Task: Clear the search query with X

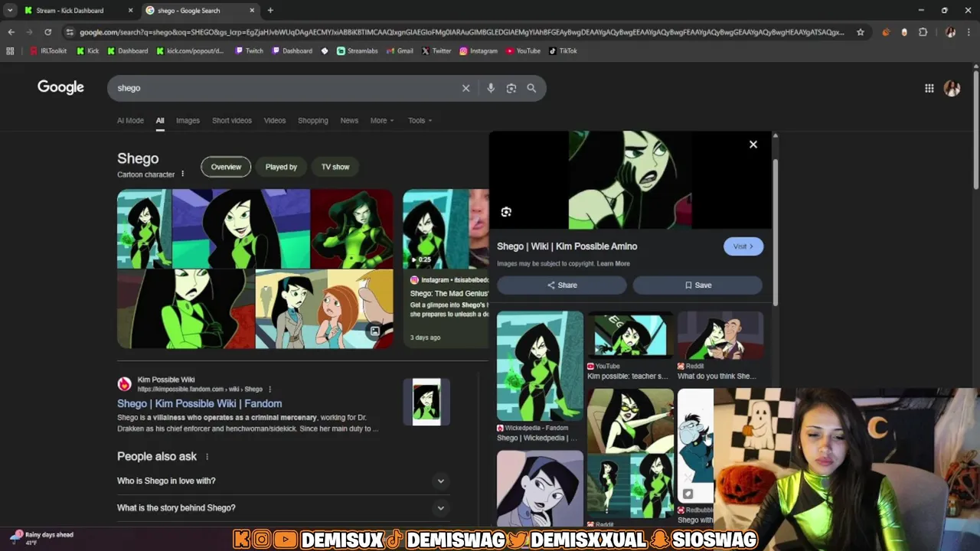Action: tap(465, 88)
